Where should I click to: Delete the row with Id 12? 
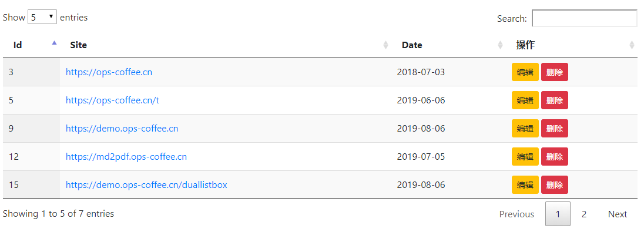(x=555, y=156)
